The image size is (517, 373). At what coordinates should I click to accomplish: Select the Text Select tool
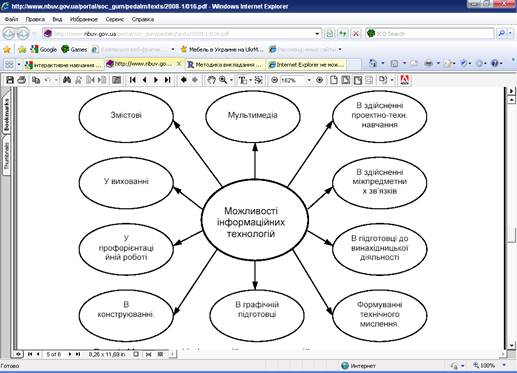click(x=242, y=80)
